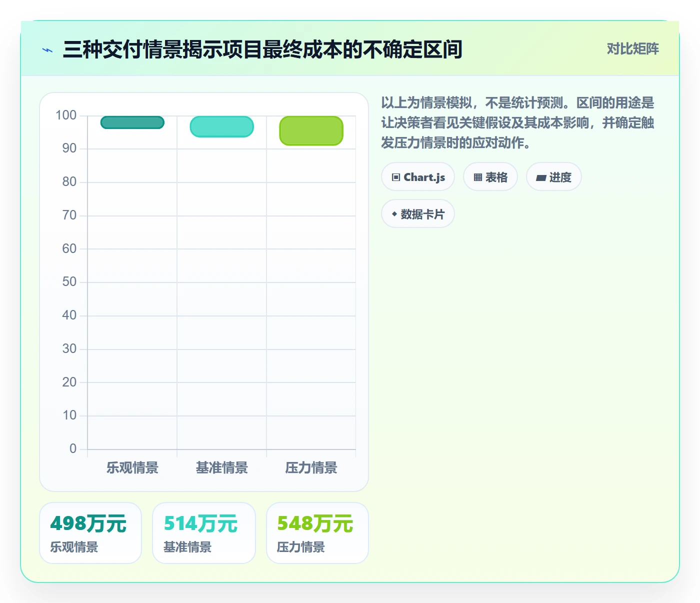700x603 pixels.
Task: Select the 数据卡片 tag chip
Action: (418, 214)
